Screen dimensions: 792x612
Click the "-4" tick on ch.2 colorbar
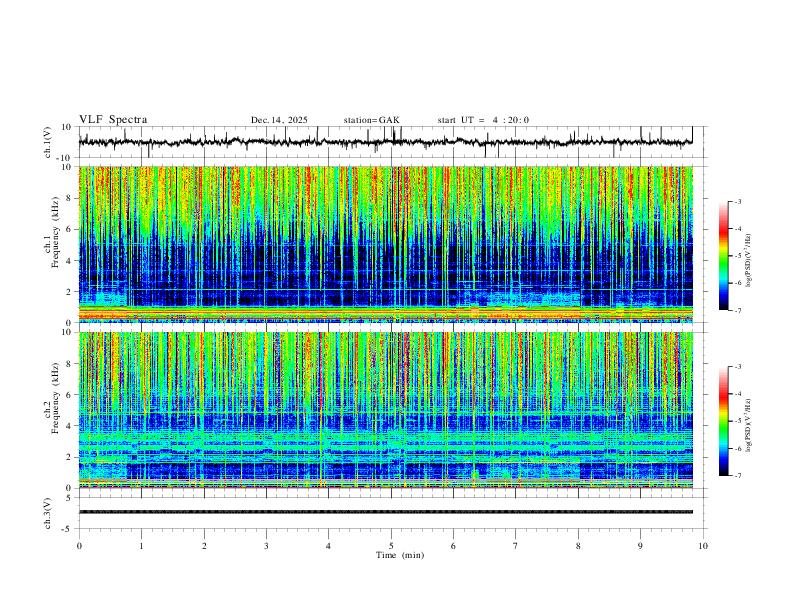click(x=737, y=393)
